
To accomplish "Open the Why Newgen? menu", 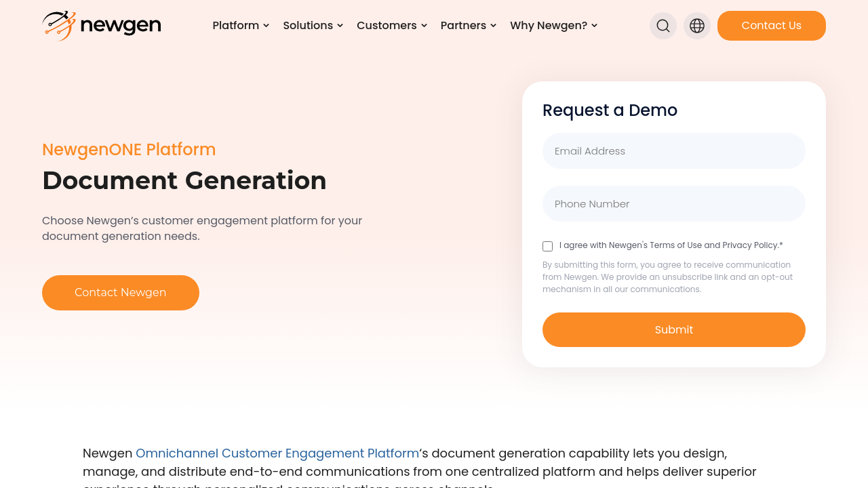I will (x=549, y=26).
